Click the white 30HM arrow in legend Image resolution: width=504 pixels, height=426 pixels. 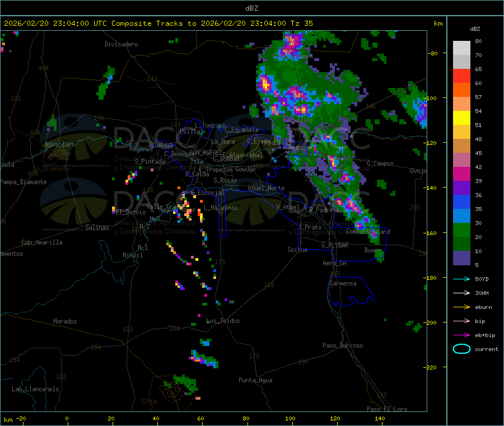[461, 293]
